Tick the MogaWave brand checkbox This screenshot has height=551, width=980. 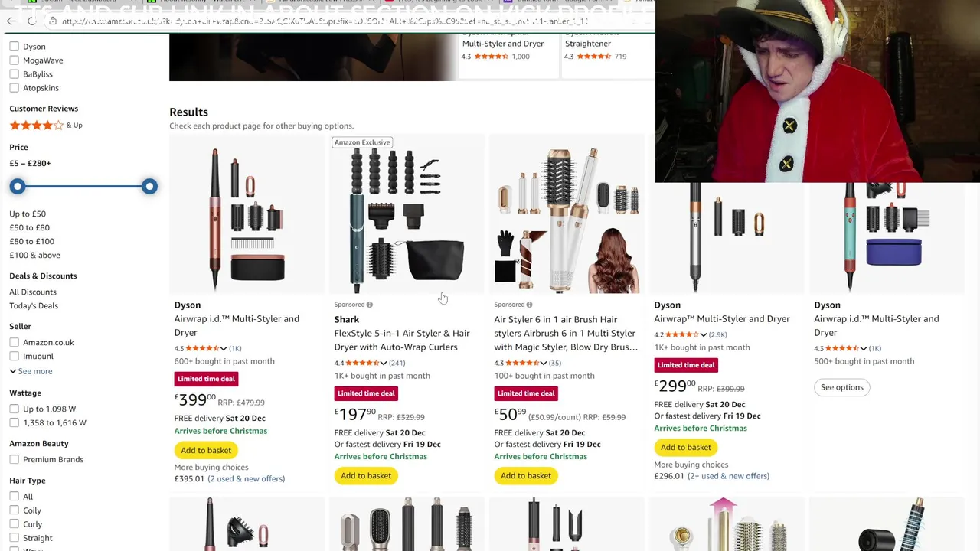pos(14,60)
